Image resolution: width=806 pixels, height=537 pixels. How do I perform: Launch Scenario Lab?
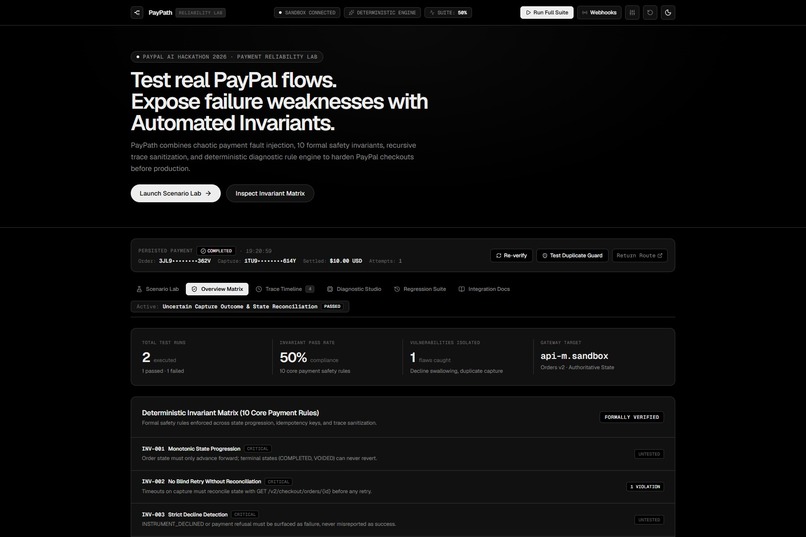(x=175, y=193)
